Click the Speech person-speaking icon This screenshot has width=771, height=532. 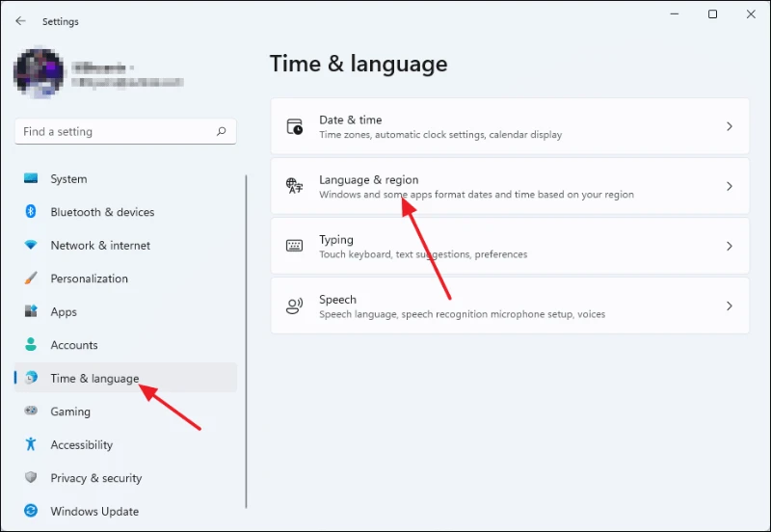pos(295,306)
